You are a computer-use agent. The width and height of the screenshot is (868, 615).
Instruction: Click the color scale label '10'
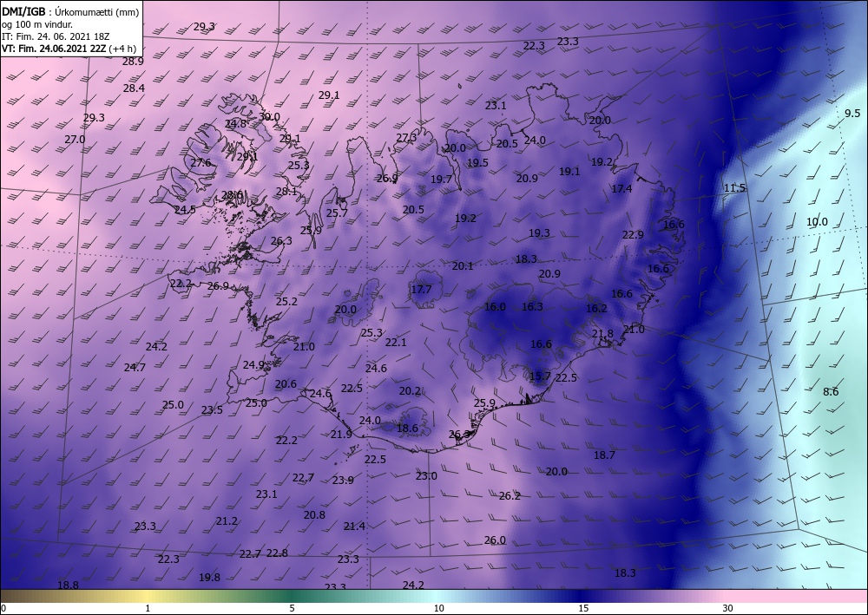coord(438,608)
